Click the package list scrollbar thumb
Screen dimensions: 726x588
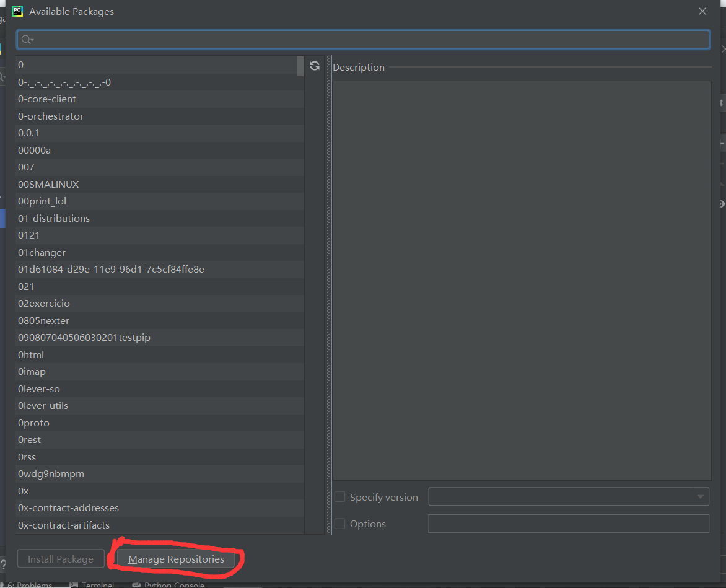(300, 66)
